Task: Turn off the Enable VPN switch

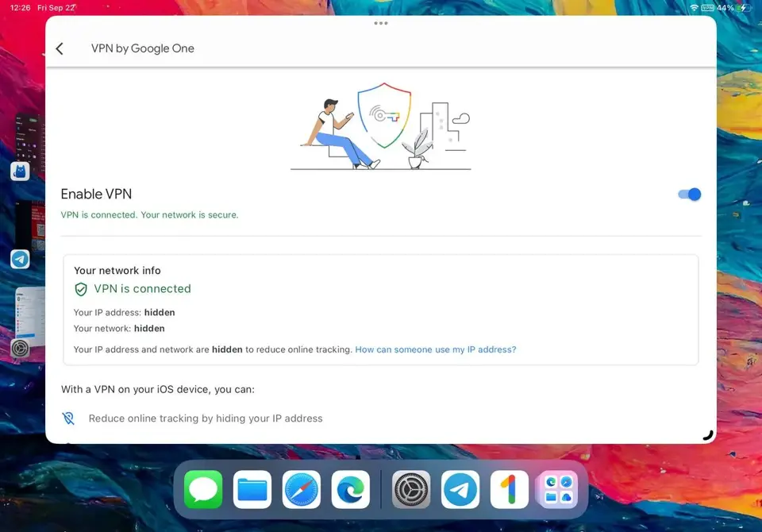Action: click(690, 195)
